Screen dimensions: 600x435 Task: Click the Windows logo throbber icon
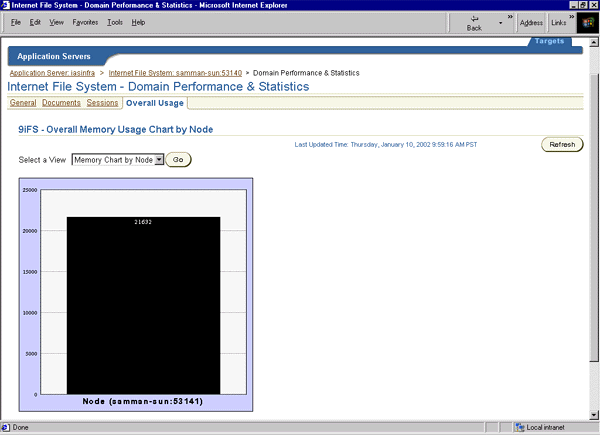[x=588, y=23]
